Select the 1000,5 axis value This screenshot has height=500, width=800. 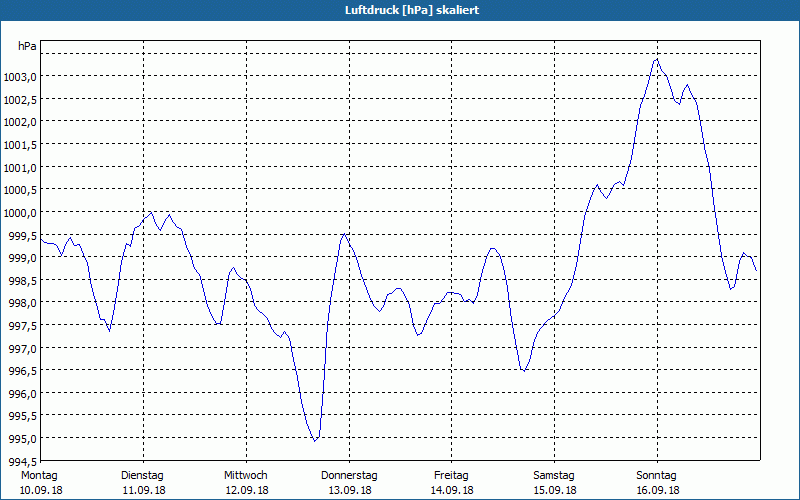[20, 190]
